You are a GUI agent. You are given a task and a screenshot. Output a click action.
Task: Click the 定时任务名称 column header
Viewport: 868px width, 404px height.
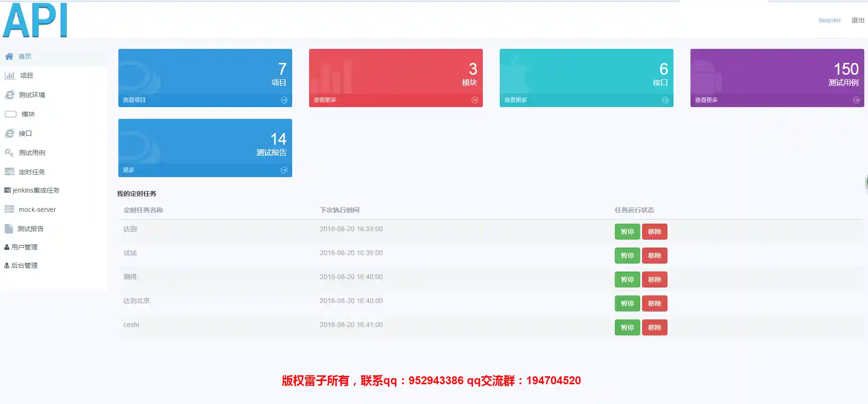coord(143,210)
